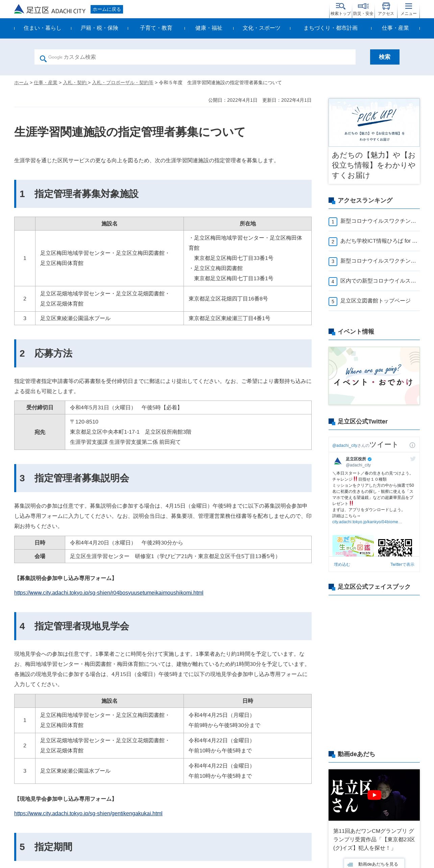This screenshot has height=868, width=434.
Task: Click the blue 検索 button
Action: 385,57
